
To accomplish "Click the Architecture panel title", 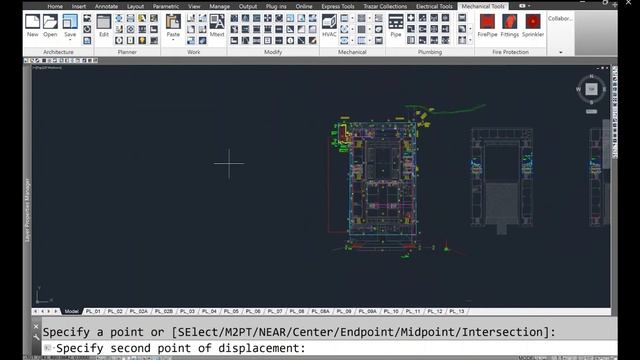I will click(58, 52).
